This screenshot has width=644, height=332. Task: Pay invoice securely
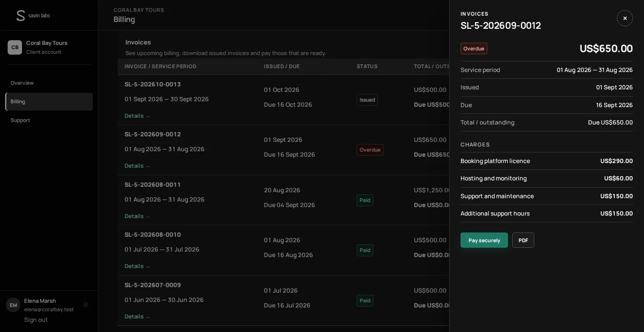[x=484, y=240]
